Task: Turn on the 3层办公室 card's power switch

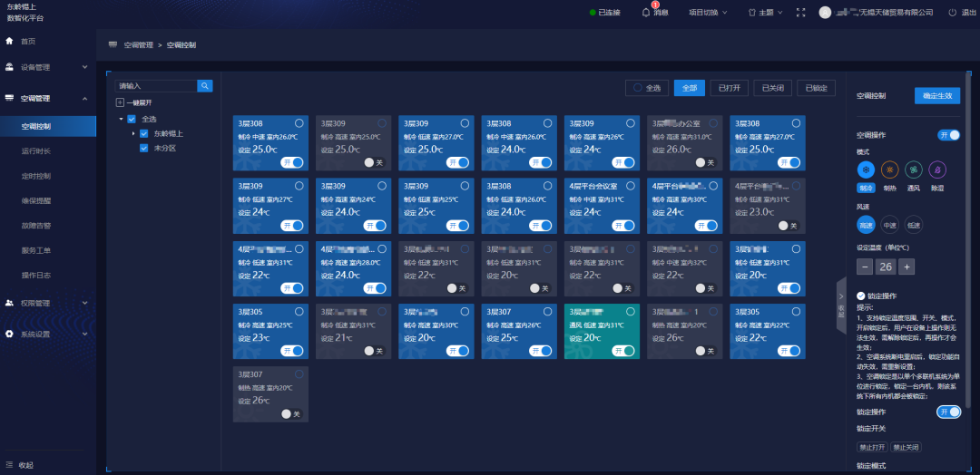Action: (x=706, y=162)
